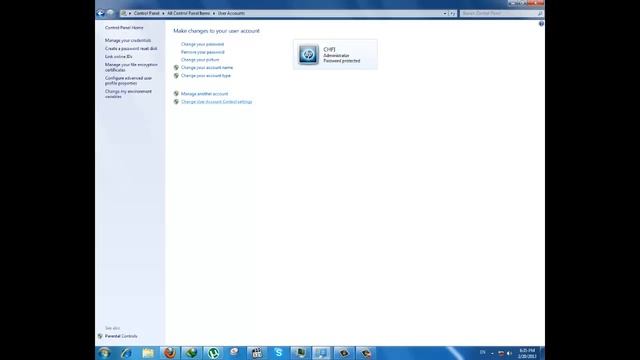Screen dimensions: 640x360
Task: Click the CHFI account name text
Action: click(x=329, y=49)
